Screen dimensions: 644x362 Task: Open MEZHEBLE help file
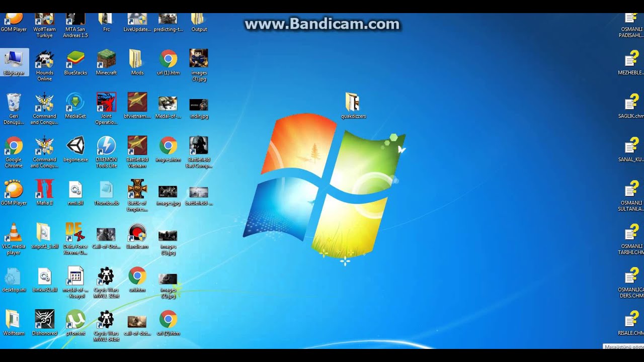(631, 62)
